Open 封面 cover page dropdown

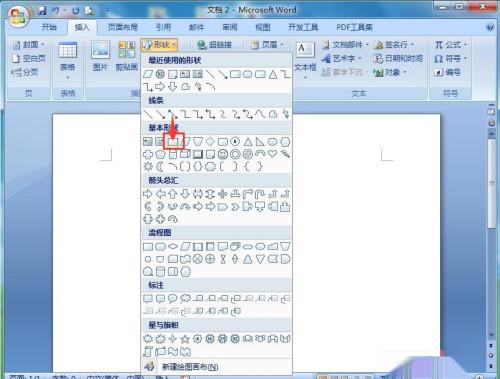click(x=29, y=45)
